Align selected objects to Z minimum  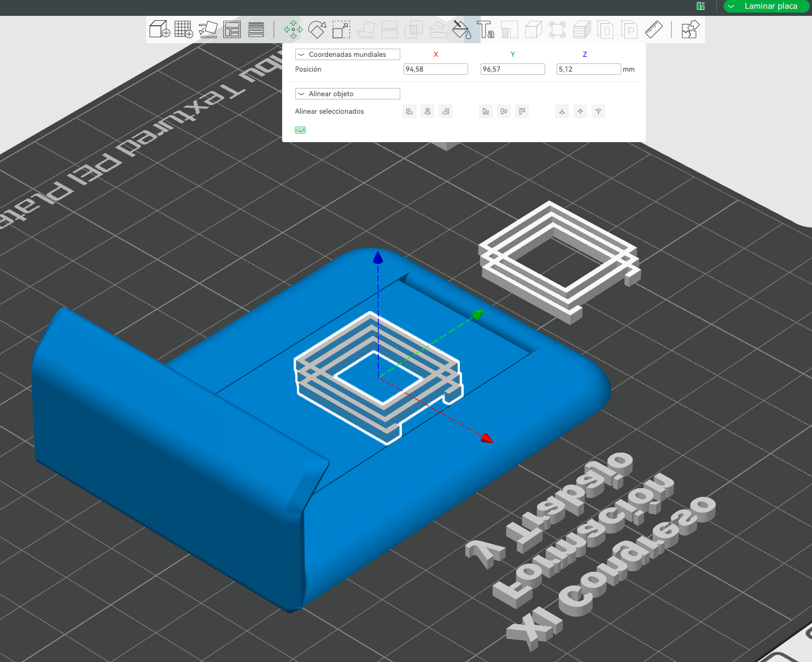tap(562, 112)
